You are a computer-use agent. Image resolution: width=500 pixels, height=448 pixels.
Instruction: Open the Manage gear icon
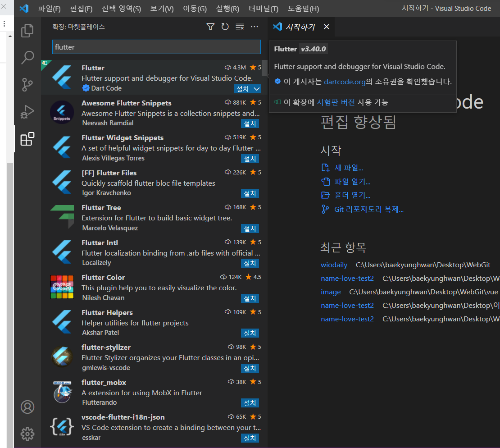point(27,434)
